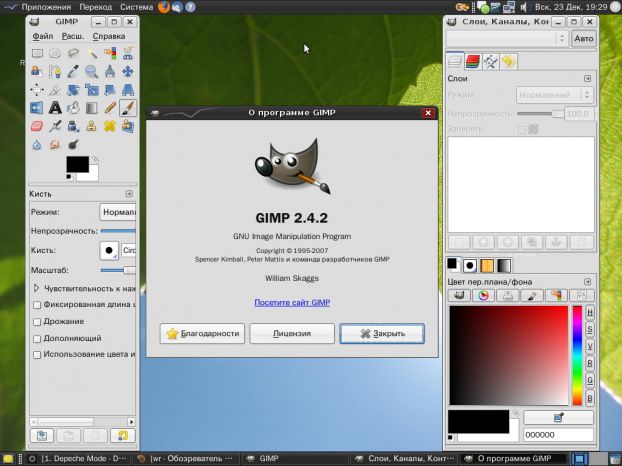622x466 pixels.
Task: Enable the Дрожание checkbox
Action: coord(37,322)
